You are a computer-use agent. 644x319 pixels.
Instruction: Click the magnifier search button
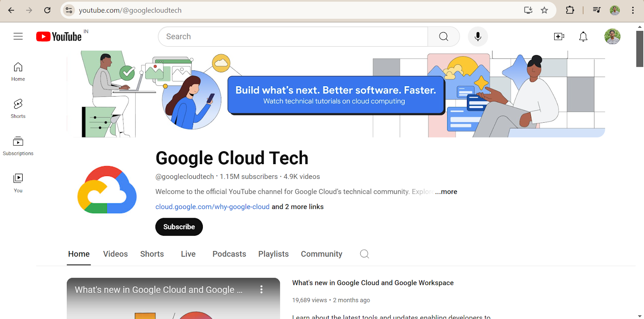point(444,37)
